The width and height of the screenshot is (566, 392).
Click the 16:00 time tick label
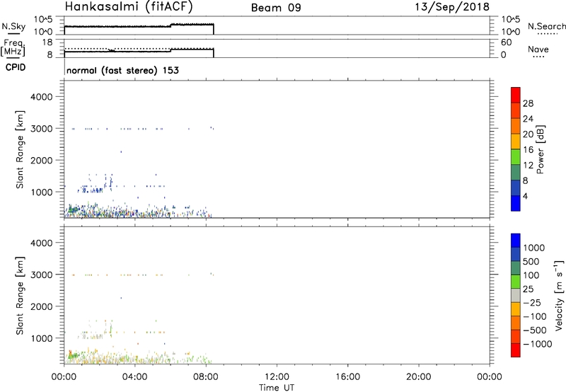click(x=347, y=377)
